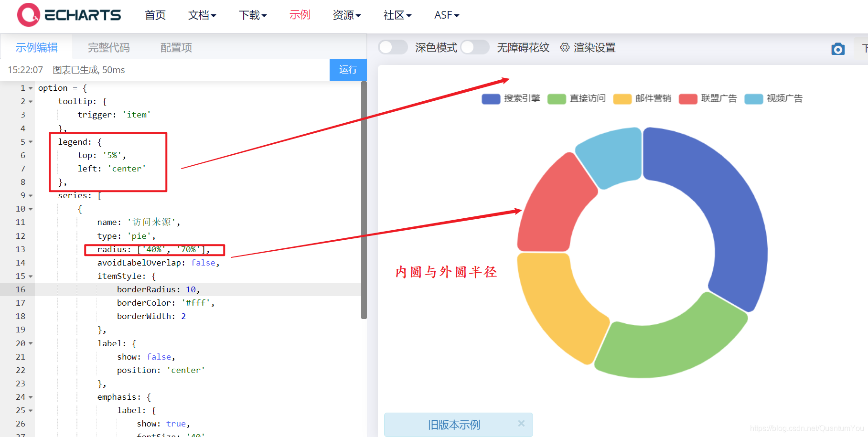Click code line borderRadius: 10

158,289
